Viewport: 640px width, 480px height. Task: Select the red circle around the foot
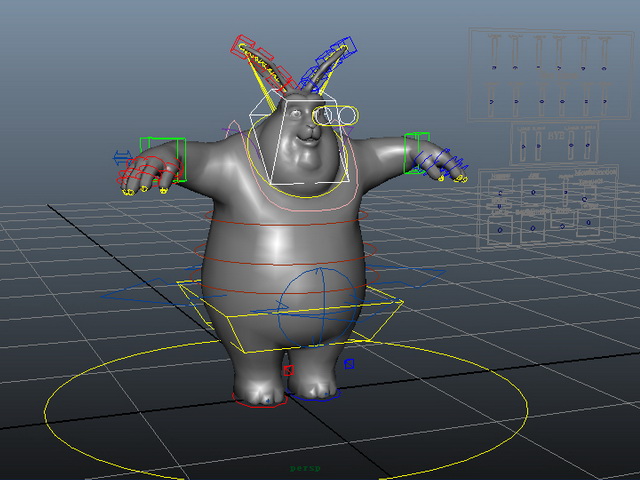click(x=260, y=399)
